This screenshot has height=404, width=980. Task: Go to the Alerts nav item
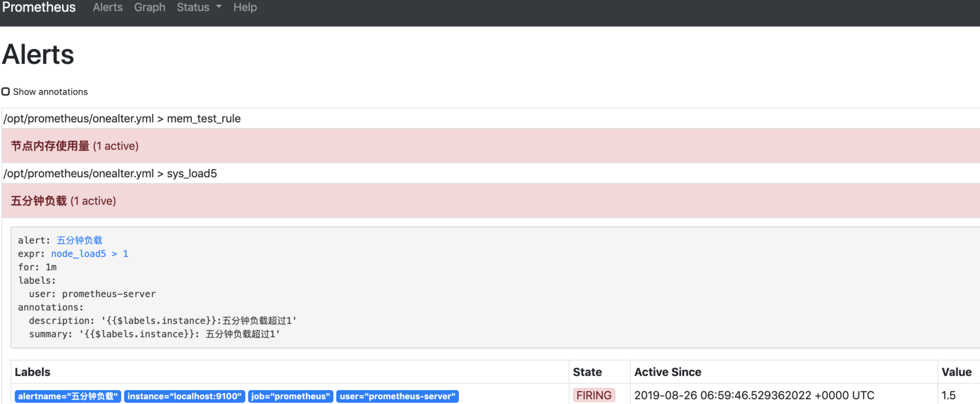(x=108, y=7)
